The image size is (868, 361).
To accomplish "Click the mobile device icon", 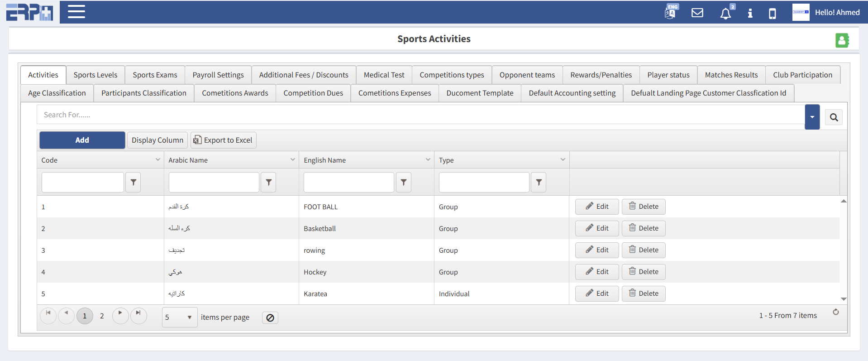I will (x=773, y=14).
